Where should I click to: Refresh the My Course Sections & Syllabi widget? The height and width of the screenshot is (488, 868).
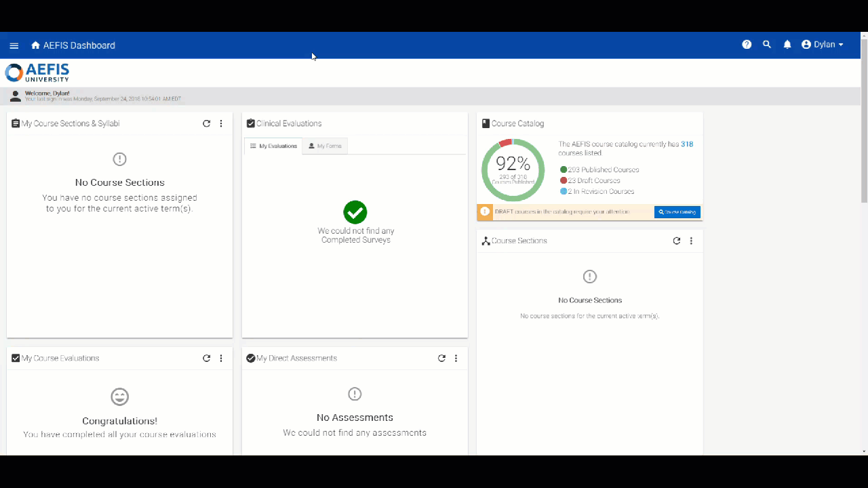tap(207, 123)
